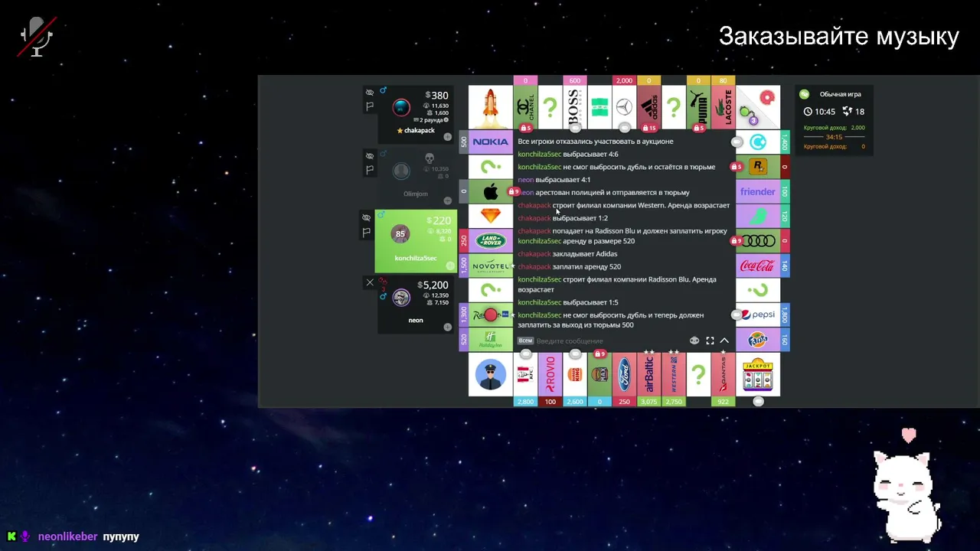Click the orange diamond cell
The width and height of the screenshot is (980, 551).
pyautogui.click(x=491, y=216)
